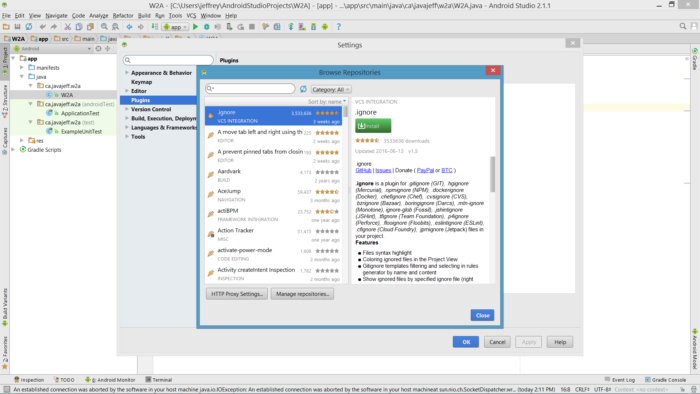700x394 pixels.
Task: Click Close button in Browse Repositories
Action: click(482, 315)
